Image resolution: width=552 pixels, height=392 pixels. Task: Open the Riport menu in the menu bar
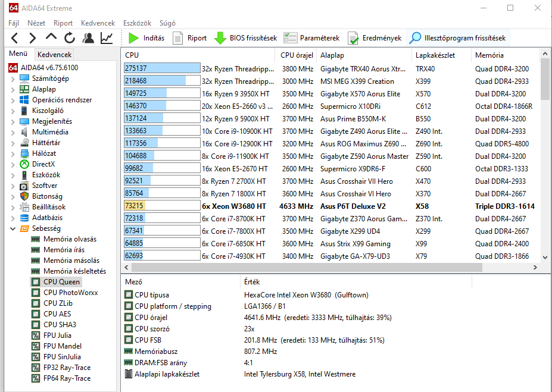63,23
